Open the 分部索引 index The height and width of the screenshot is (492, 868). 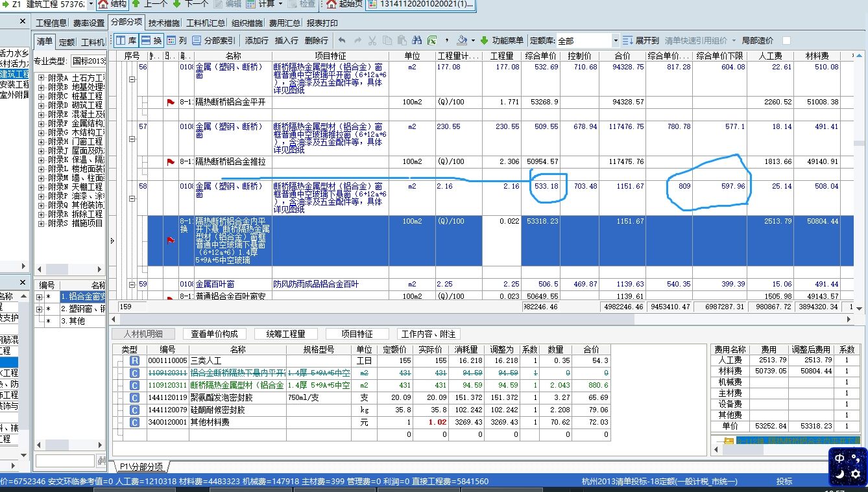pos(215,40)
